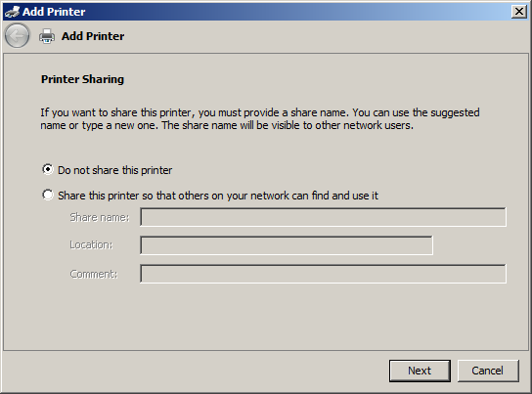The height and width of the screenshot is (394, 532).
Task: Enable the Share this printer radio button
Action: click(x=48, y=195)
